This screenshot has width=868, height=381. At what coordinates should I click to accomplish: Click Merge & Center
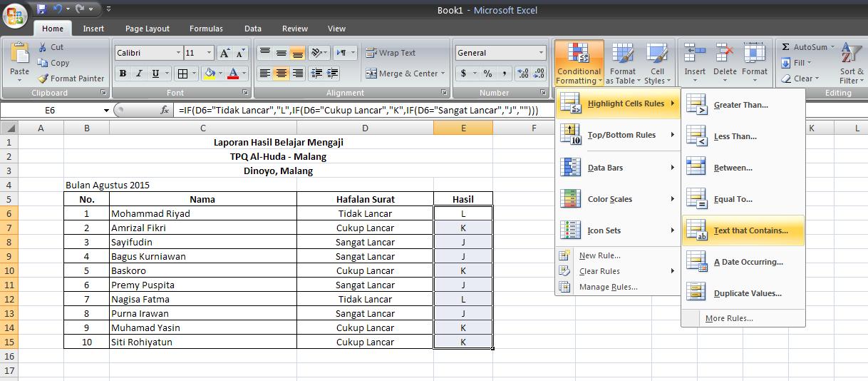point(402,73)
